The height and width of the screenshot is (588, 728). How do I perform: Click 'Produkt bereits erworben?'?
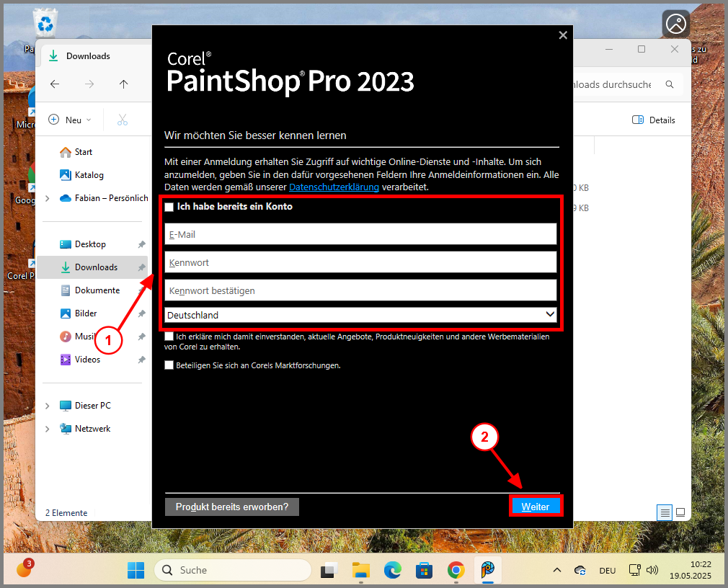[231, 507]
